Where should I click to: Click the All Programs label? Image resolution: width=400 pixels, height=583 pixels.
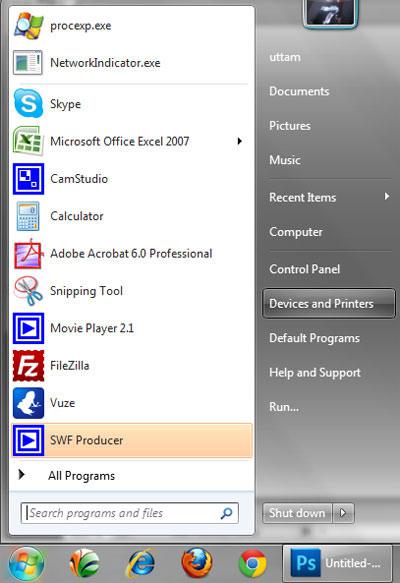pos(81,476)
